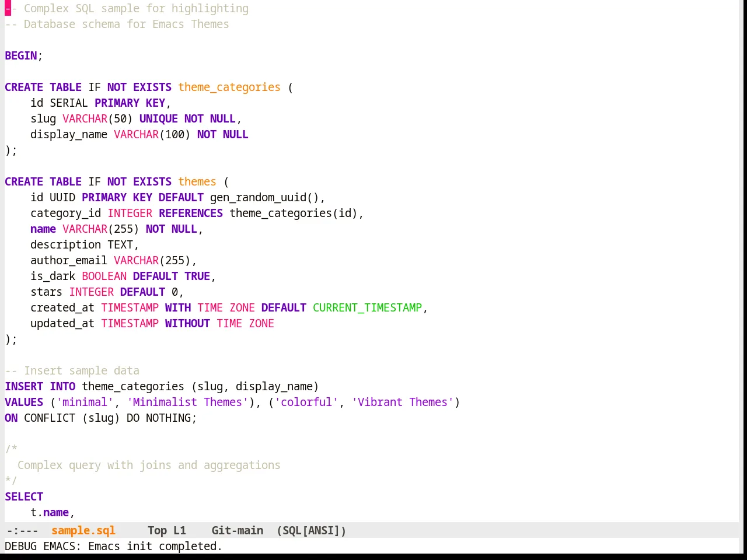This screenshot has height=560, width=747.
Task: Click CURRENT_TIMESTAMP constant
Action: tap(367, 307)
